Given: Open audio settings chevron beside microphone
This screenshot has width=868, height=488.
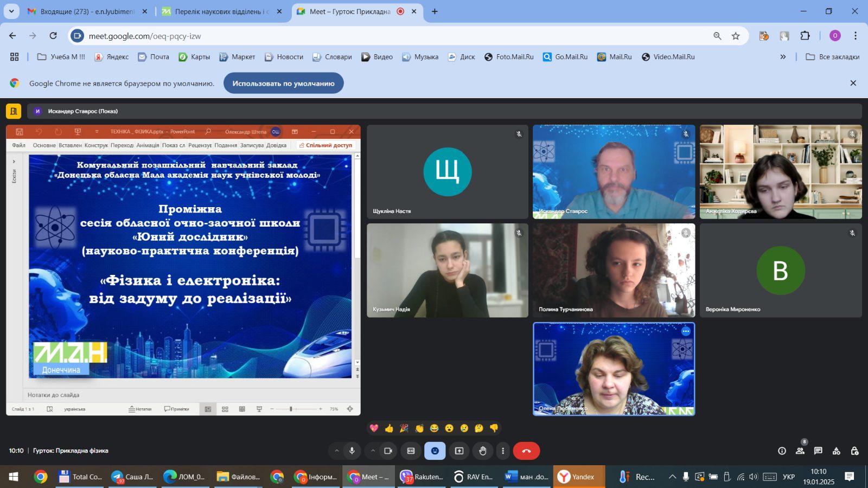Looking at the screenshot, I should [x=336, y=451].
